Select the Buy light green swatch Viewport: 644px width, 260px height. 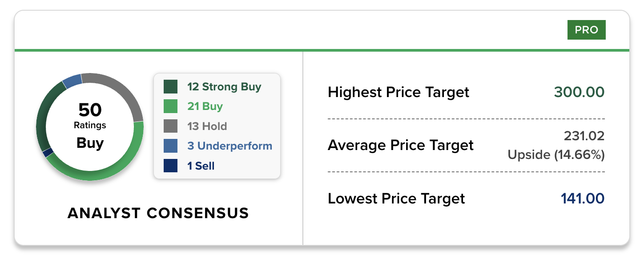170,107
